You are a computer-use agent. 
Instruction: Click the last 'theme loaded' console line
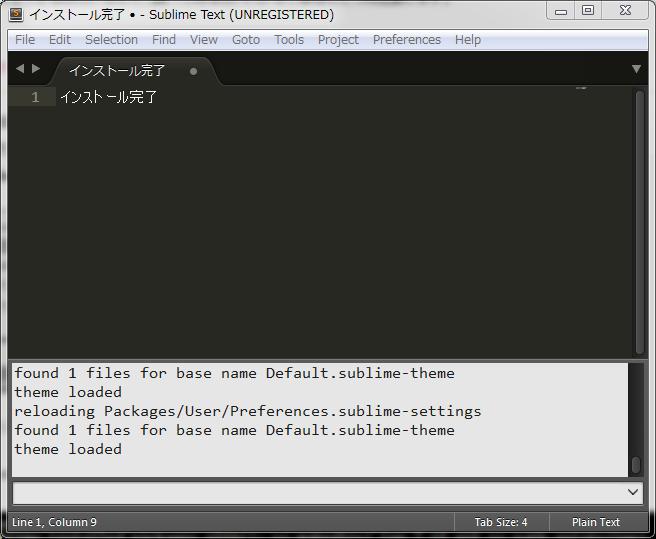[x=68, y=449]
